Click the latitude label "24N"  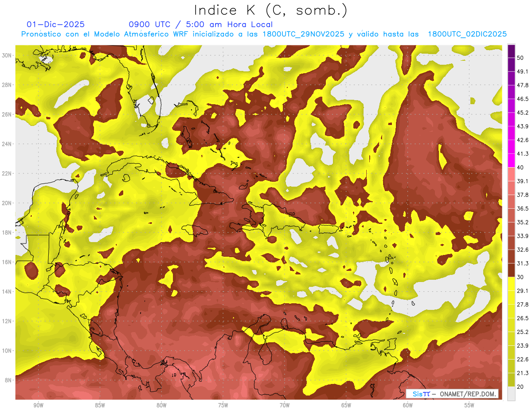tap(8, 144)
